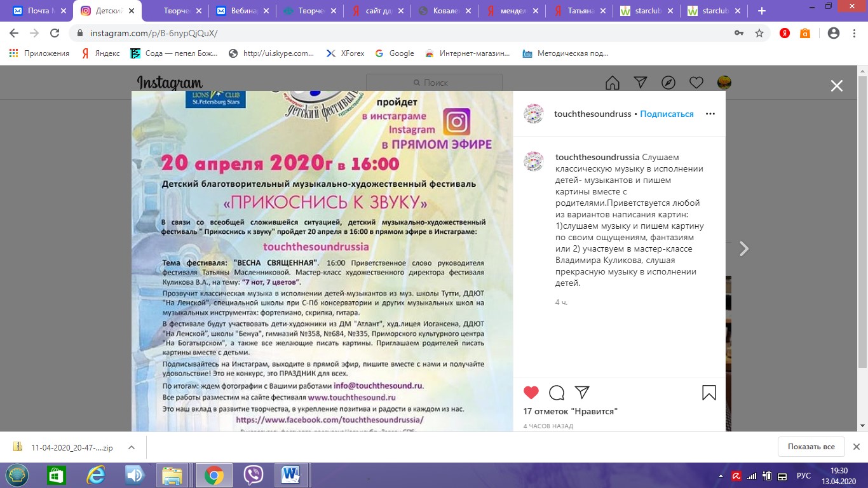Open Методическая под... bookmark

coord(566,53)
